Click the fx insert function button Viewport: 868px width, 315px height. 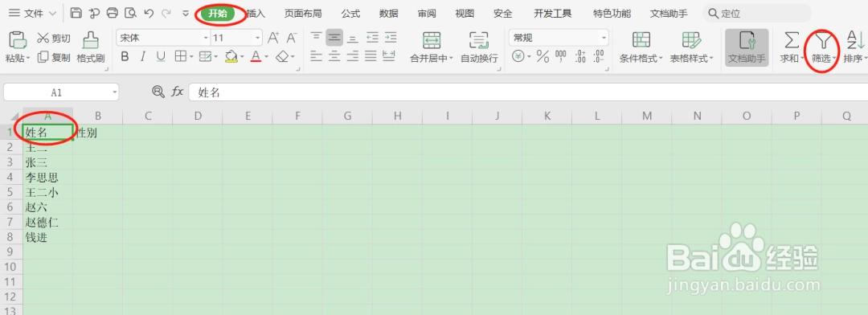pyautogui.click(x=177, y=92)
